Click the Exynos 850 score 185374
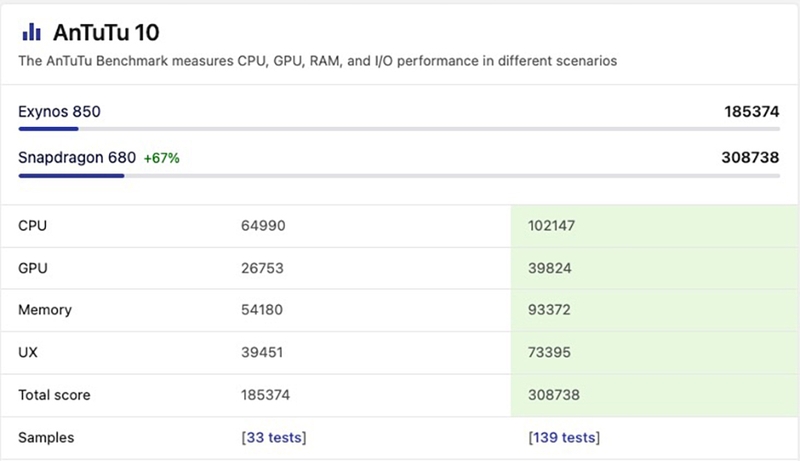Viewport: 800px width, 461px height. click(x=752, y=112)
